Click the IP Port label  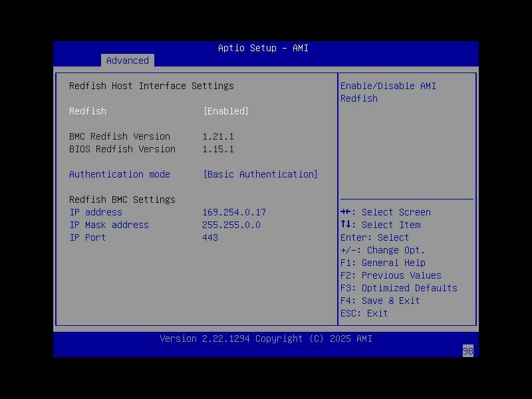[x=88, y=237]
